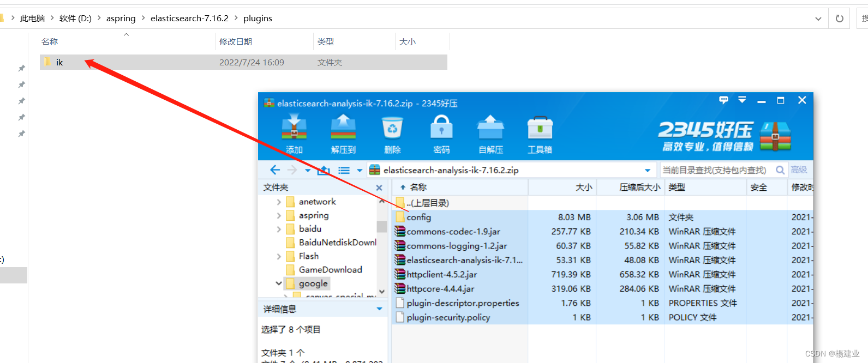The height and width of the screenshot is (363, 868).
Task: Sort archive list by 压缩后大小 column
Action: pos(630,187)
